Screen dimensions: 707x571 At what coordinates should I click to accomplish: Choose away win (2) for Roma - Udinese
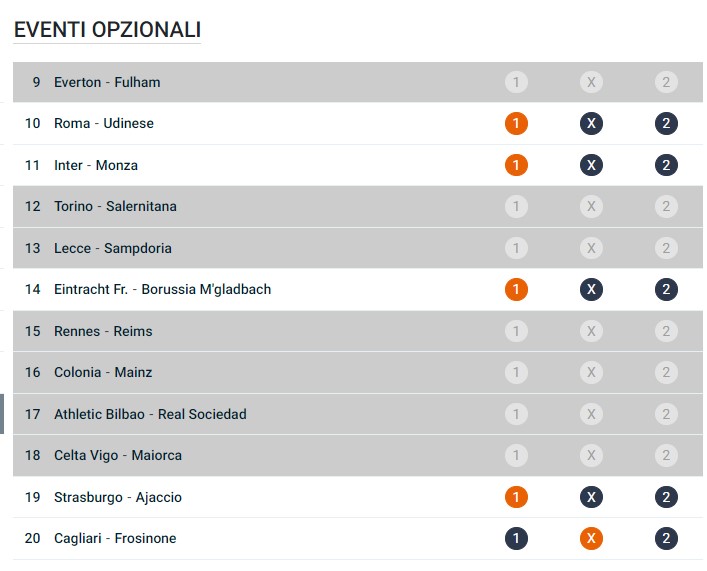click(x=667, y=124)
